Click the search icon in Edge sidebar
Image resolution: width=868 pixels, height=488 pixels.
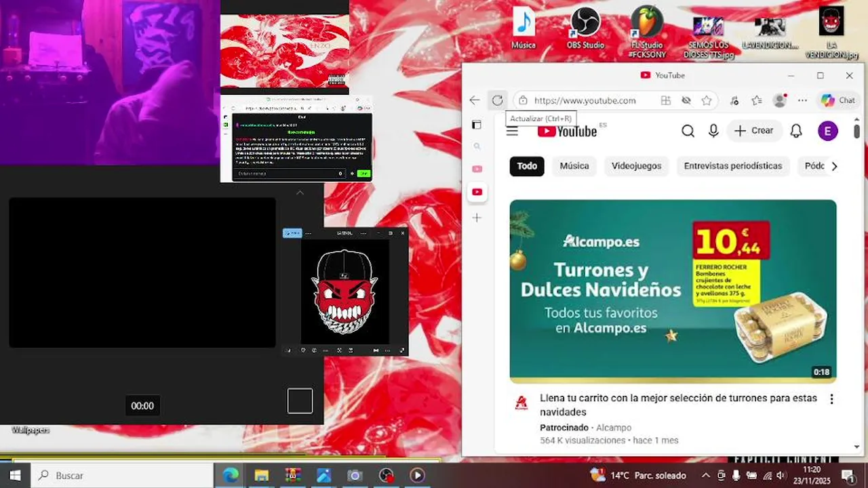coord(477,146)
